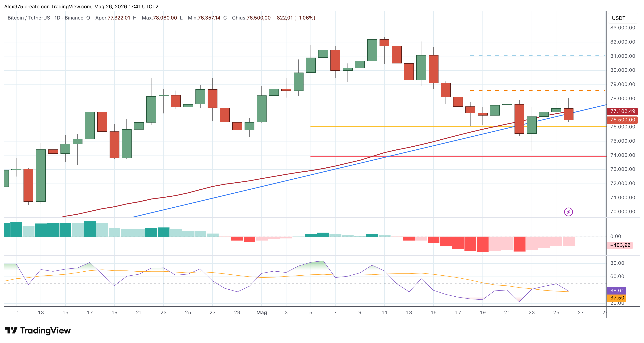644x343 pixels.
Task: Click the low value Min.76.357,14
Action: pyautogui.click(x=204, y=18)
